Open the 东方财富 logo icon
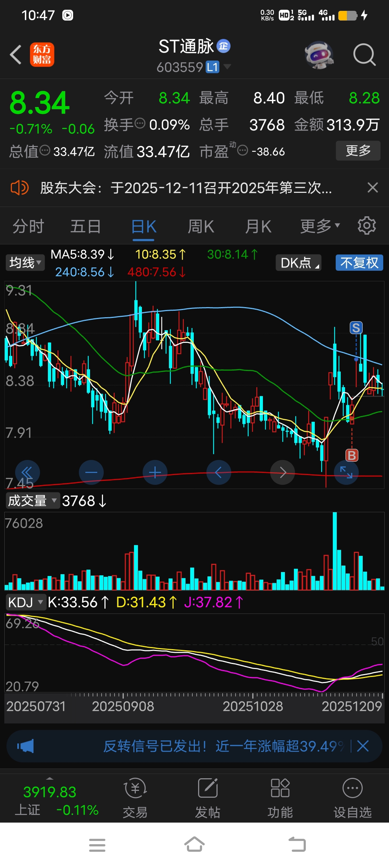Screen dimensions: 389x868 pyautogui.click(x=42, y=55)
